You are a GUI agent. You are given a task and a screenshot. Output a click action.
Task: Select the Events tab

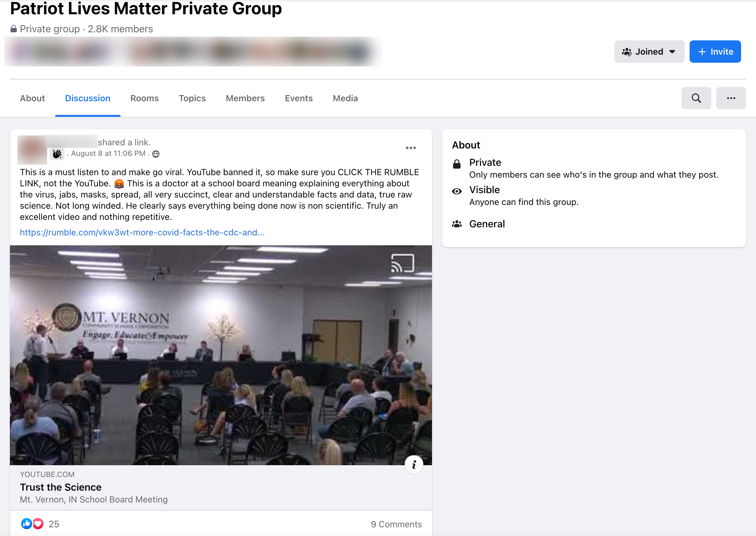[299, 98]
